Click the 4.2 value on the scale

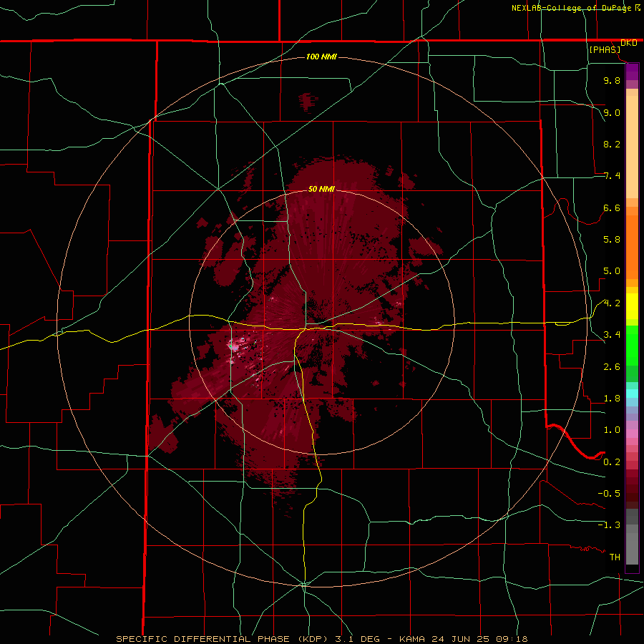[612, 303]
